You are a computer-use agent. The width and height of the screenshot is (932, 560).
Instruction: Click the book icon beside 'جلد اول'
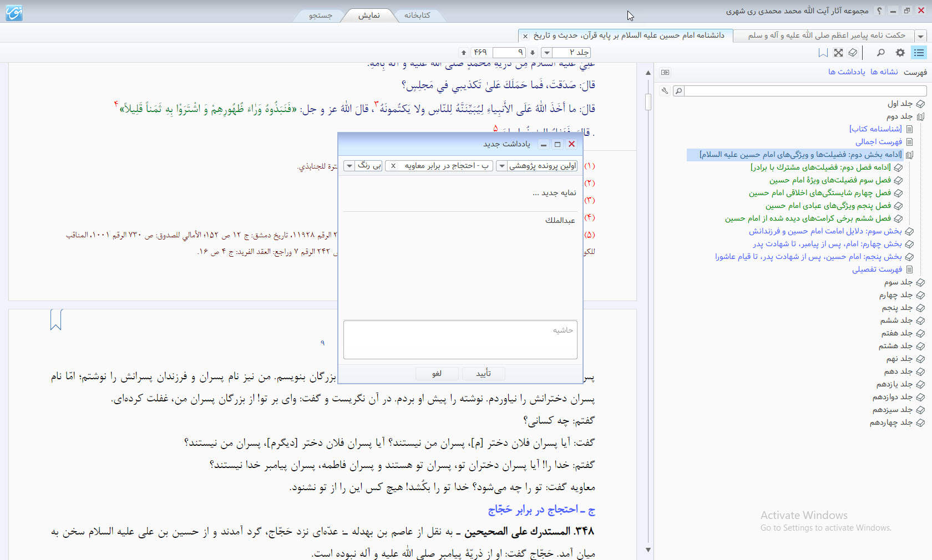tap(920, 104)
